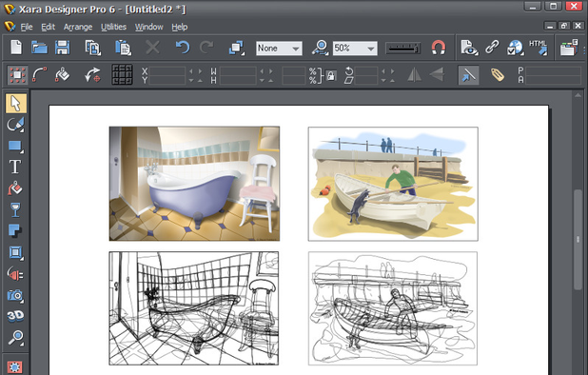The height and width of the screenshot is (375, 588).
Task: Toggle magnetic snapping with the magnet icon
Action: point(438,48)
